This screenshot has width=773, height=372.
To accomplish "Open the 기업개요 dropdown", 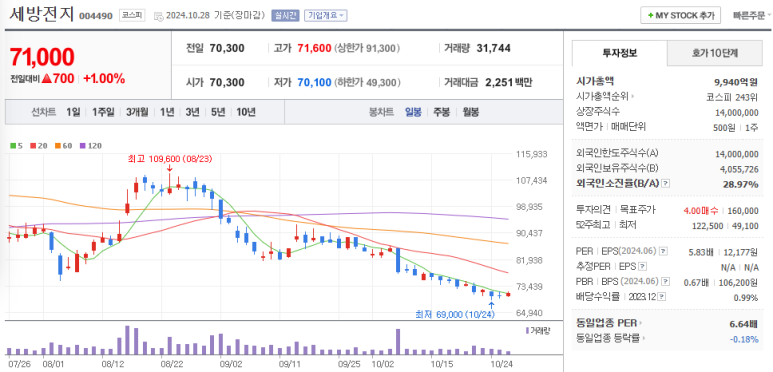I will click(325, 15).
